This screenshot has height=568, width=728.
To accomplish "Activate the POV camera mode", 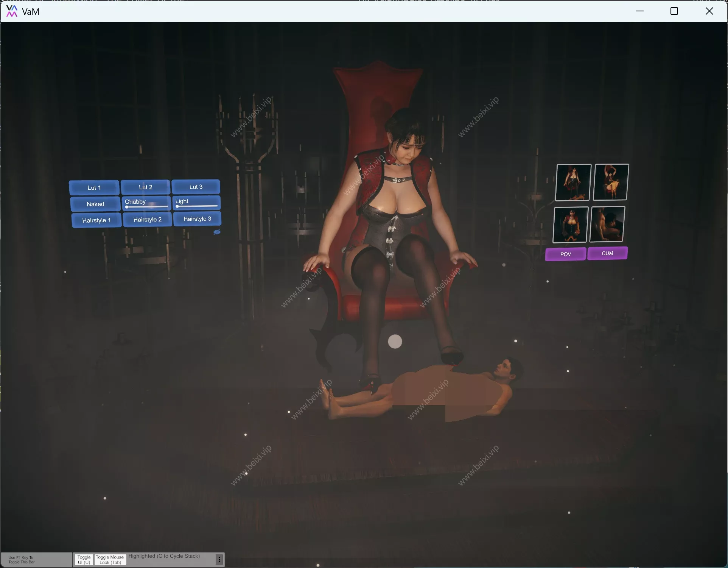I will click(565, 254).
